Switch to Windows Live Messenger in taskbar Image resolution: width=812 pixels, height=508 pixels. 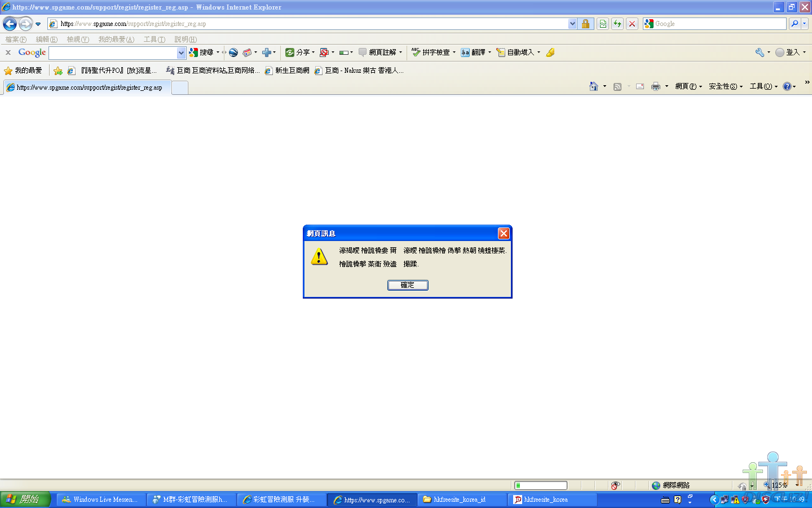(x=100, y=500)
